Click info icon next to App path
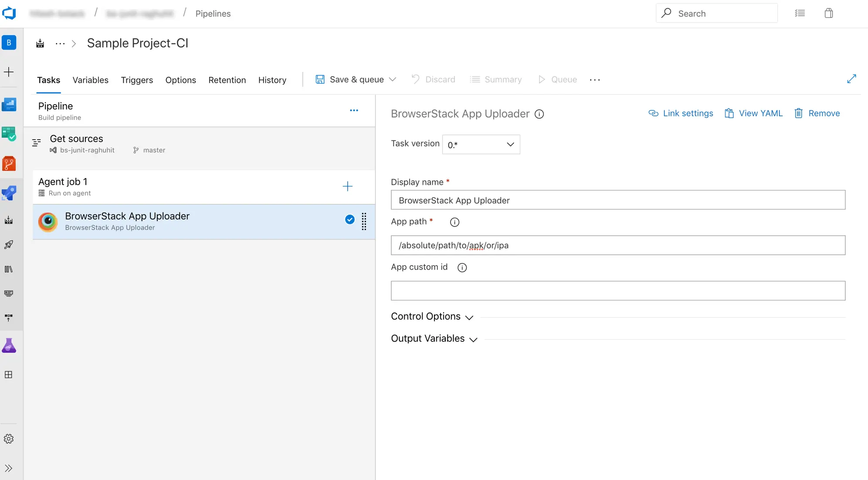868x480 pixels. coord(454,222)
